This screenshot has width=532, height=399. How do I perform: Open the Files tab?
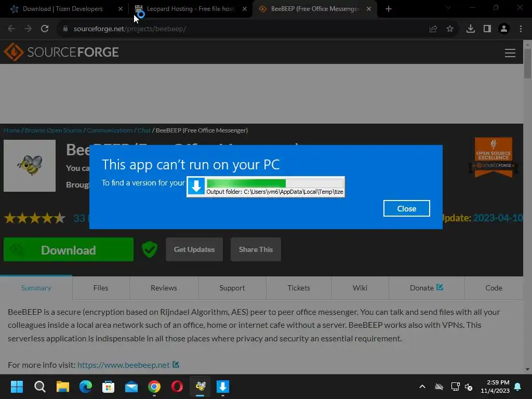click(x=101, y=288)
